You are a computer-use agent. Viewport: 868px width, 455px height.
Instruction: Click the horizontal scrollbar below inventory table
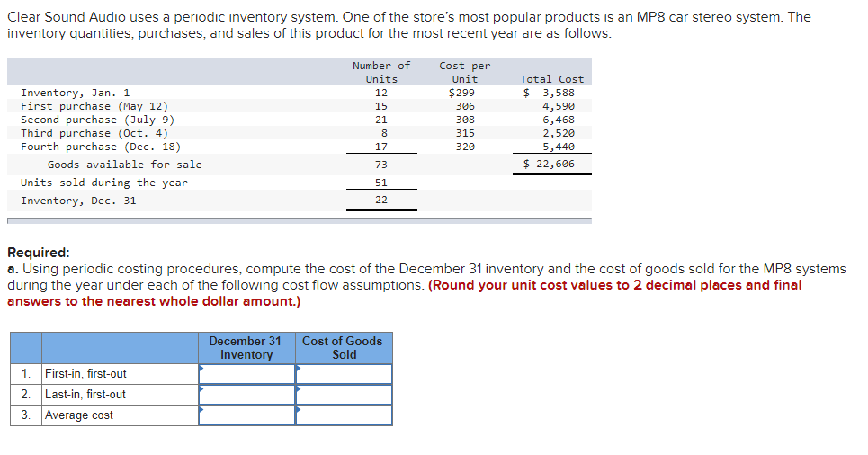tap(300, 220)
